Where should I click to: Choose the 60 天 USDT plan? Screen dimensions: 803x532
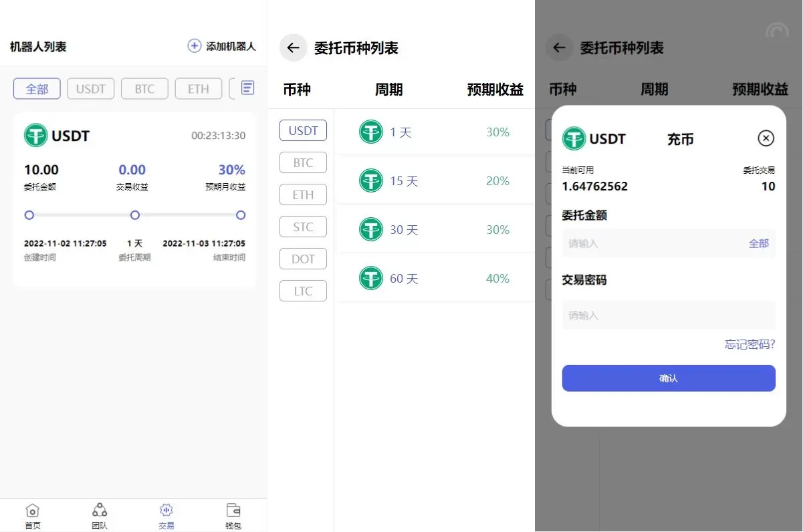(x=435, y=278)
